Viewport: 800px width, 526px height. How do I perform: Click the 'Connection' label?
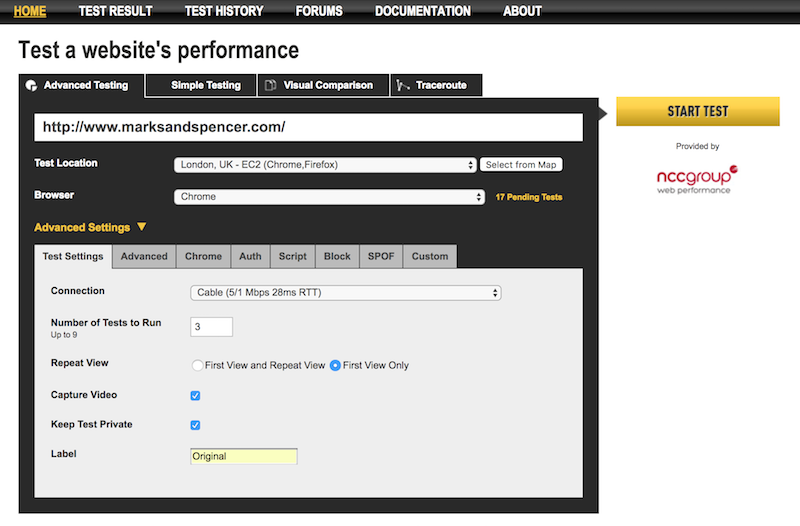(78, 291)
